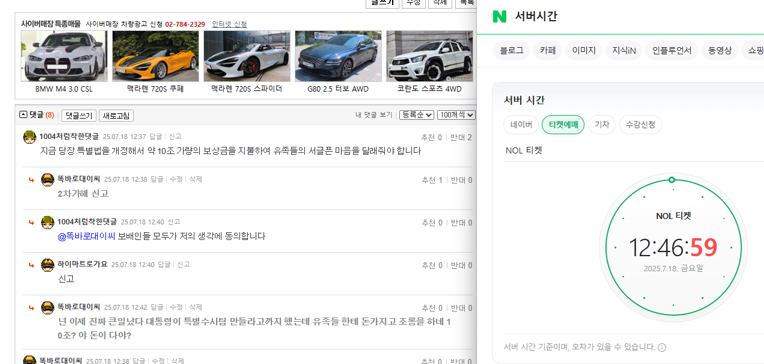Click 답글 on 하이마트로가요's comment

point(164,265)
